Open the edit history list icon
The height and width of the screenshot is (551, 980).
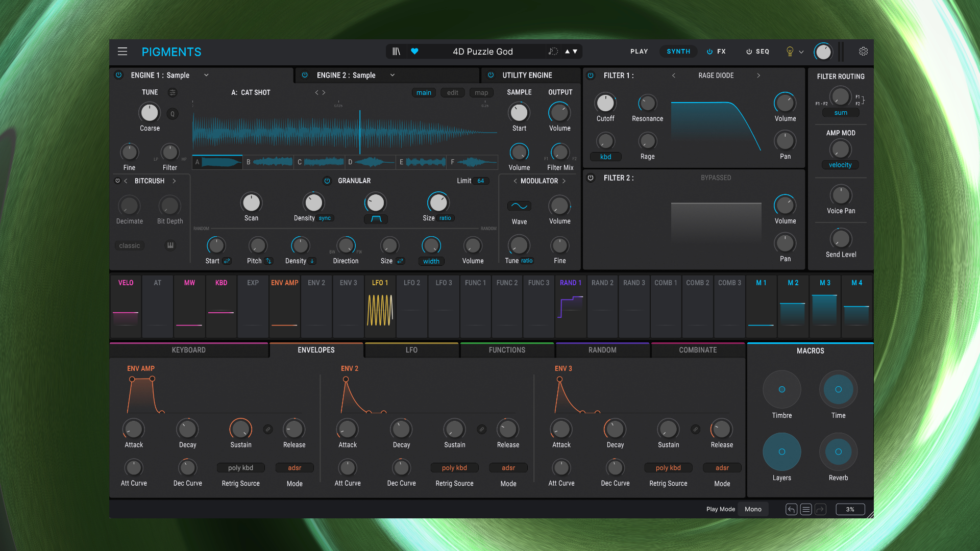pyautogui.click(x=805, y=509)
